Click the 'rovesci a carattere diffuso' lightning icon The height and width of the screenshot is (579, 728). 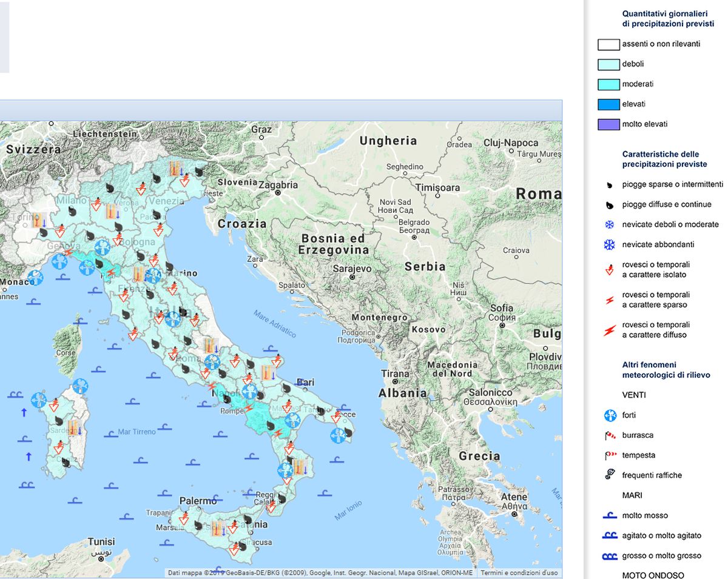tap(610, 330)
